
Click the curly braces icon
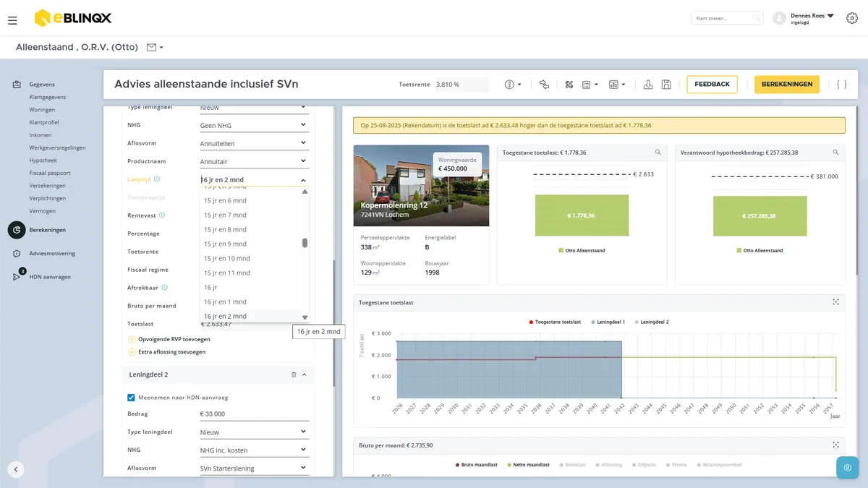[x=841, y=85]
